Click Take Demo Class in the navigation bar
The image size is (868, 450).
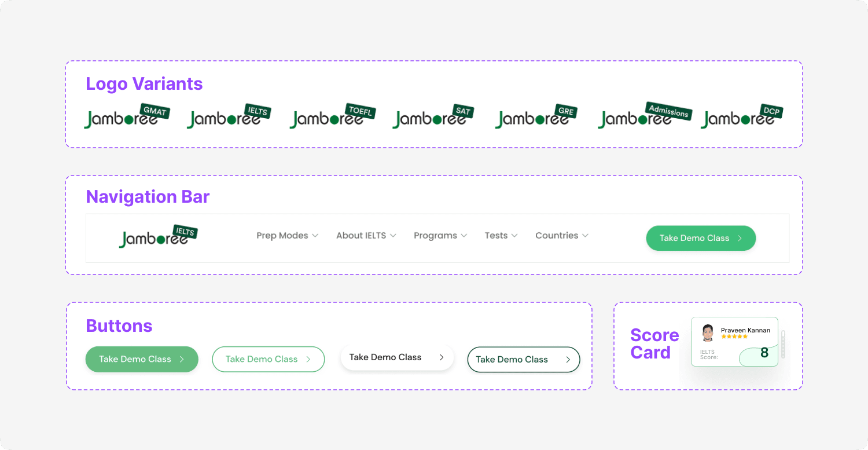(x=701, y=238)
